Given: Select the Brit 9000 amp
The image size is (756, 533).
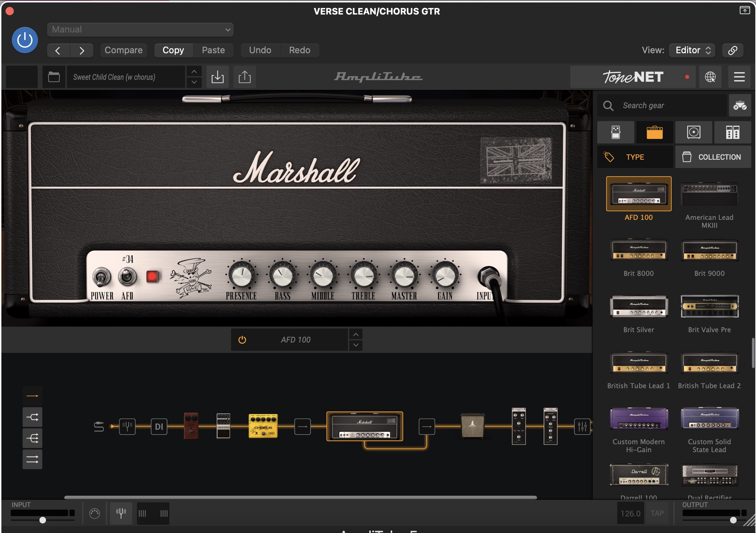Looking at the screenshot, I should tap(710, 250).
